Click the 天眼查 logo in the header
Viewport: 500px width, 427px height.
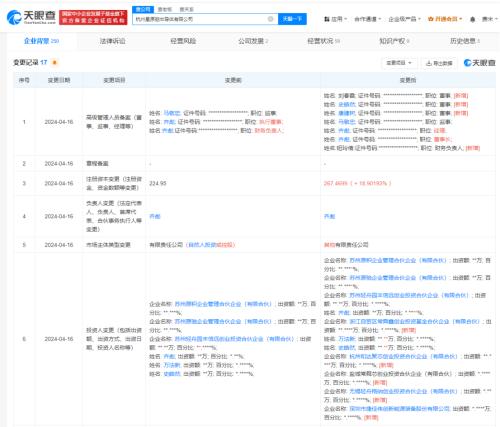31,17
